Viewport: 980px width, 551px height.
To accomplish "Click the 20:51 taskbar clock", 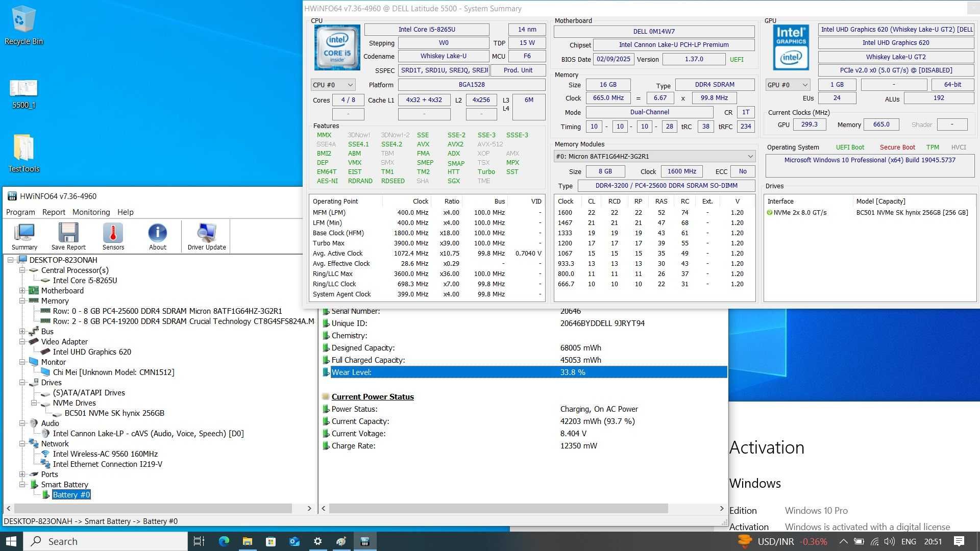I will point(933,541).
